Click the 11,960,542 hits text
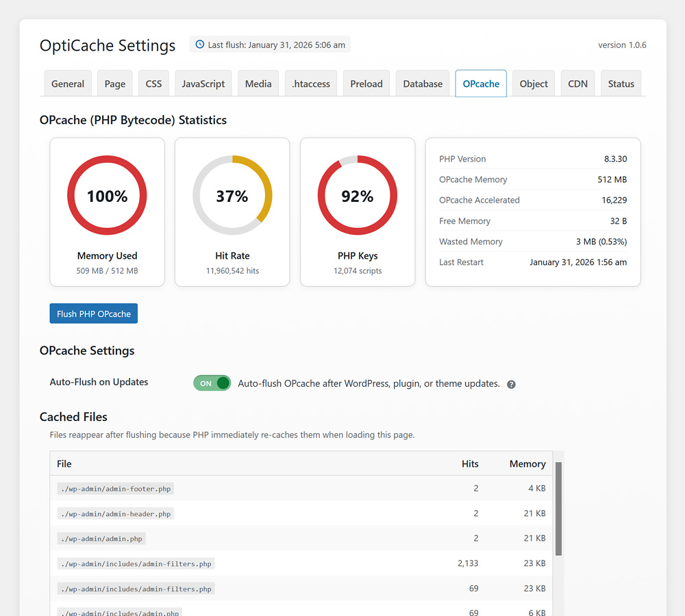685x616 pixels. click(232, 270)
